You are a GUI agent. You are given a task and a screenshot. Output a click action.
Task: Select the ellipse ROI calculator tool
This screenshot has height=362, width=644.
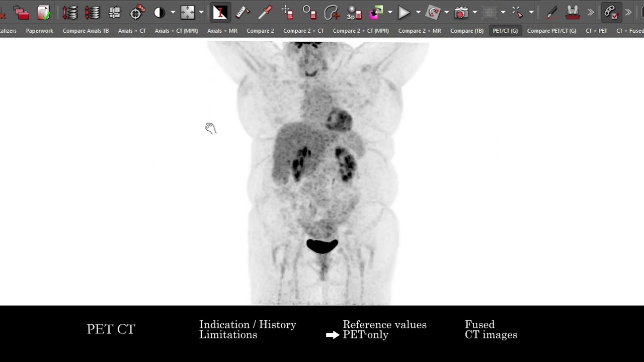pyautogui.click(x=309, y=13)
